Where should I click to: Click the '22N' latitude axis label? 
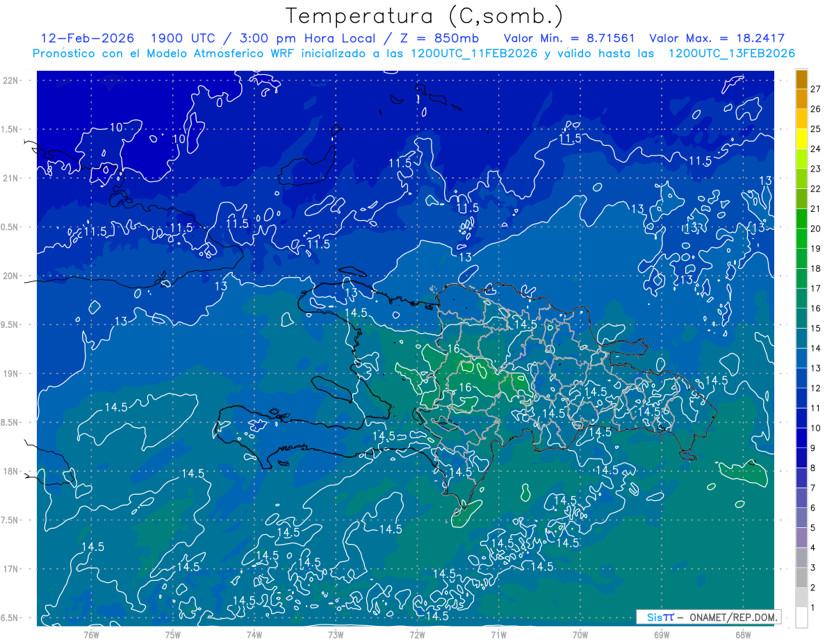pos(10,81)
